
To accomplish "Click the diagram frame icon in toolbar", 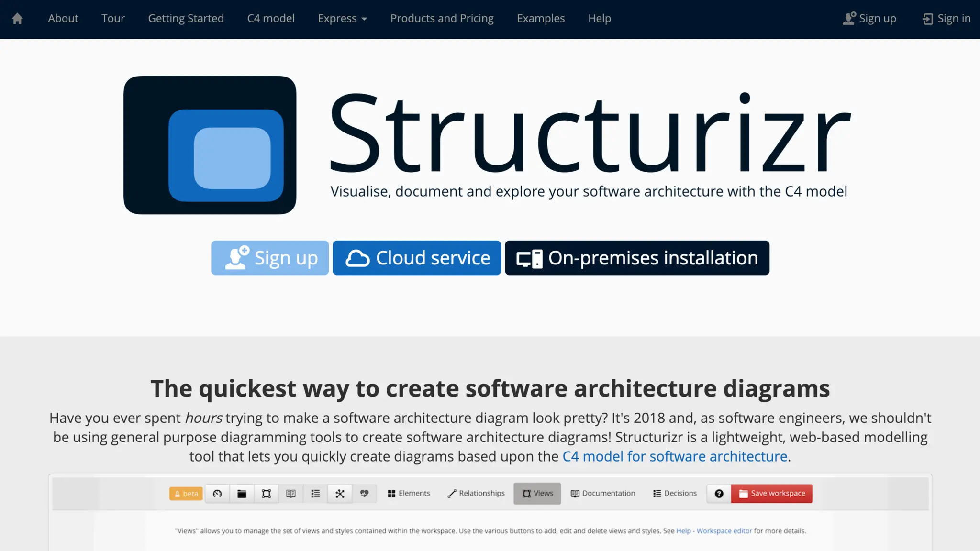I will [267, 494].
